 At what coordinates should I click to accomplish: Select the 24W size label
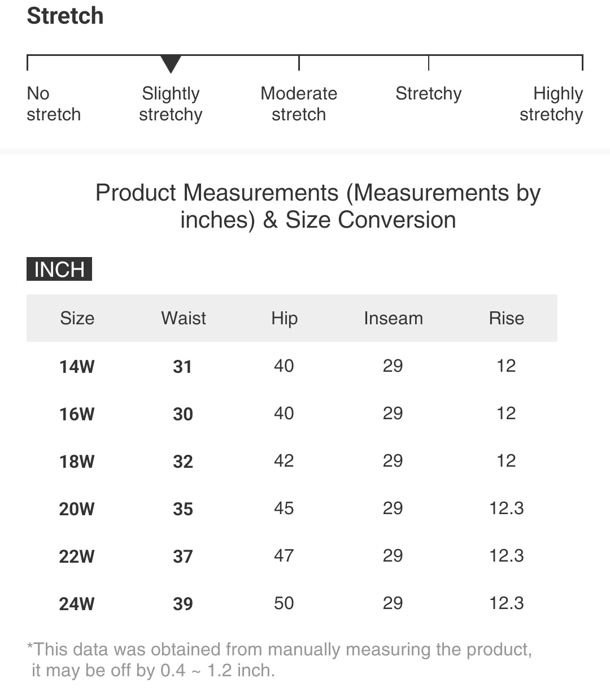77,604
